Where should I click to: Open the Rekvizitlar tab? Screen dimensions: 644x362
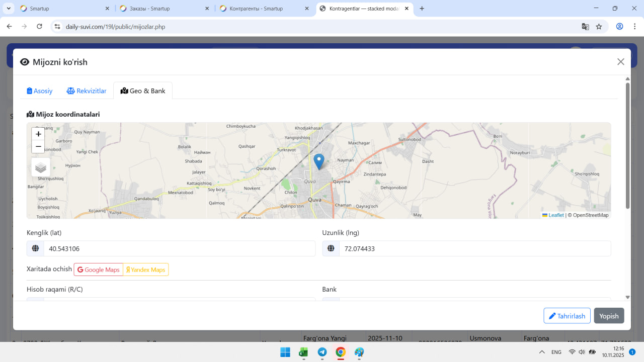pos(87,91)
